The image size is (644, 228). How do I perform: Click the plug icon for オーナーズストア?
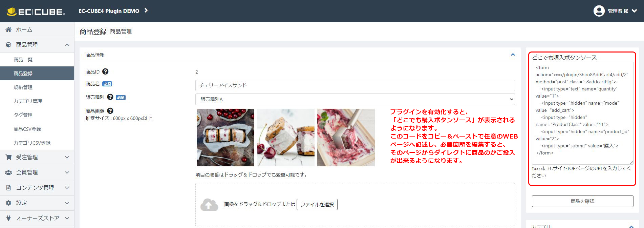(8, 218)
